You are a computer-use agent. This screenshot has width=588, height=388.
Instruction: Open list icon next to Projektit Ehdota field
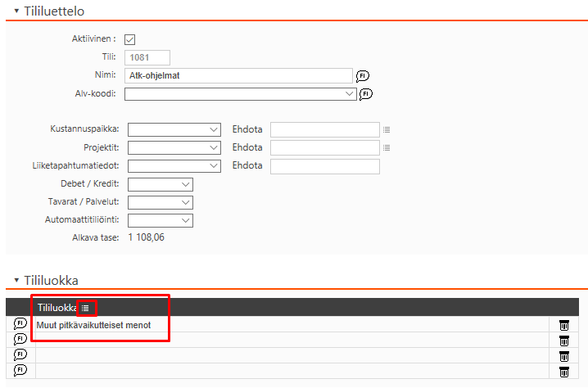tap(387, 148)
